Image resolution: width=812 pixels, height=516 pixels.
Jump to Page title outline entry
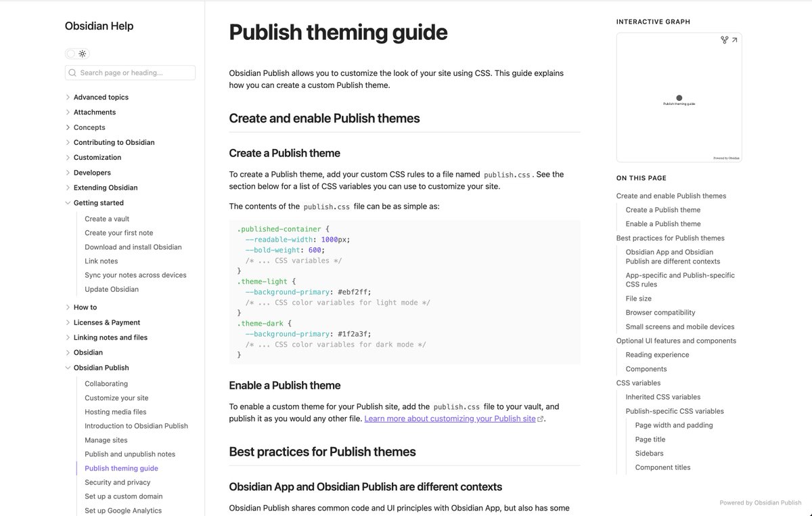(650, 439)
